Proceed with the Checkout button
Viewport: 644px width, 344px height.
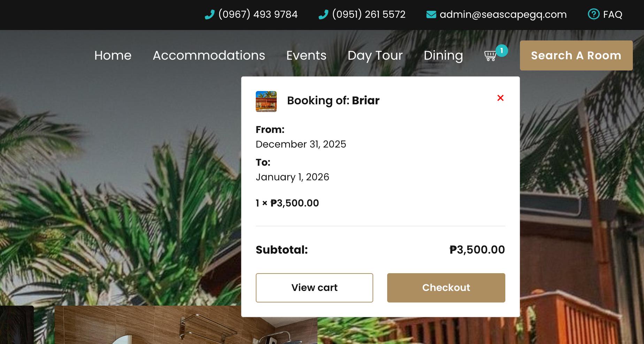click(x=446, y=288)
